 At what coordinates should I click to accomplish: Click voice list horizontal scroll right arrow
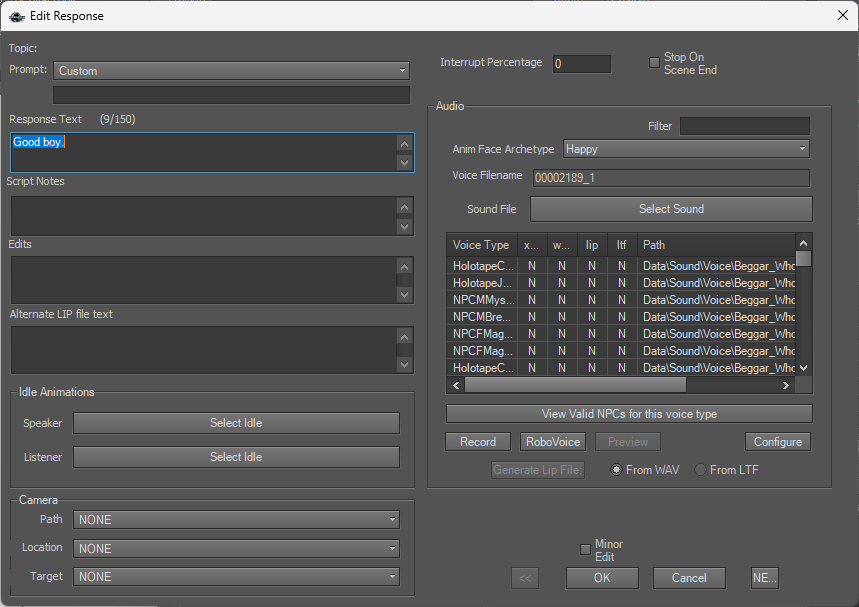(x=786, y=385)
